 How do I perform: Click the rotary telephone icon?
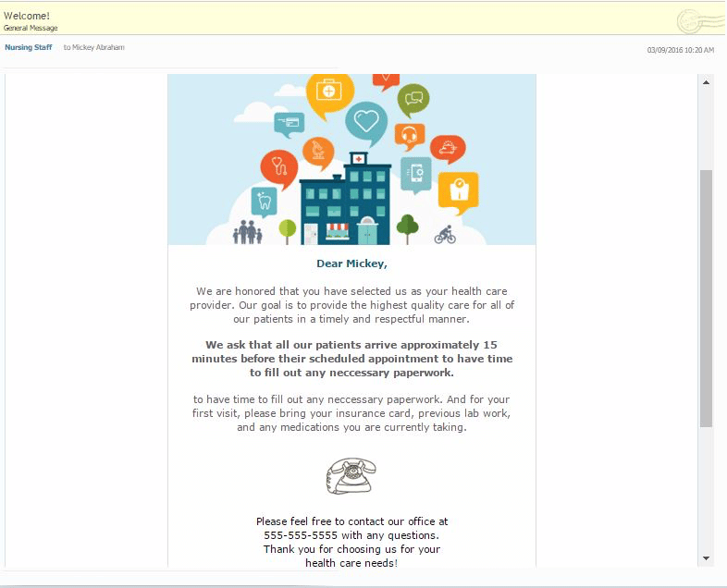coord(351,476)
